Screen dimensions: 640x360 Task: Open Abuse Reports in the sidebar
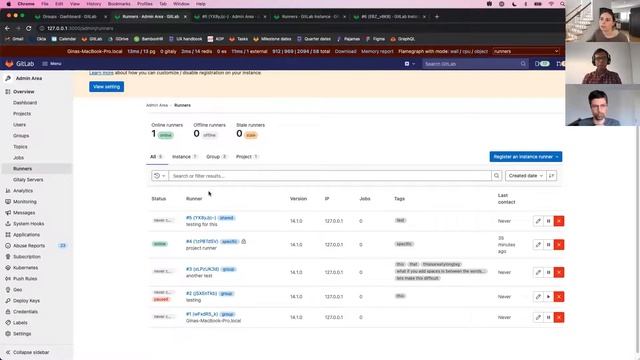coord(29,246)
